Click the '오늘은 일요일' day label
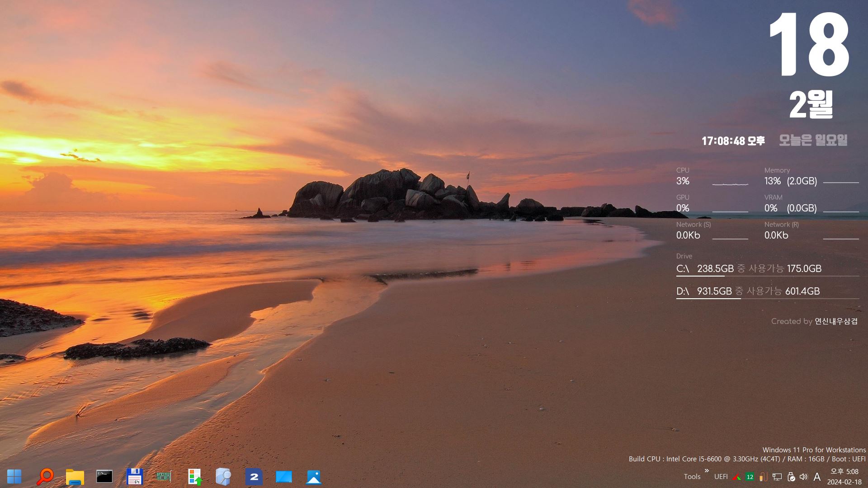 (x=813, y=140)
